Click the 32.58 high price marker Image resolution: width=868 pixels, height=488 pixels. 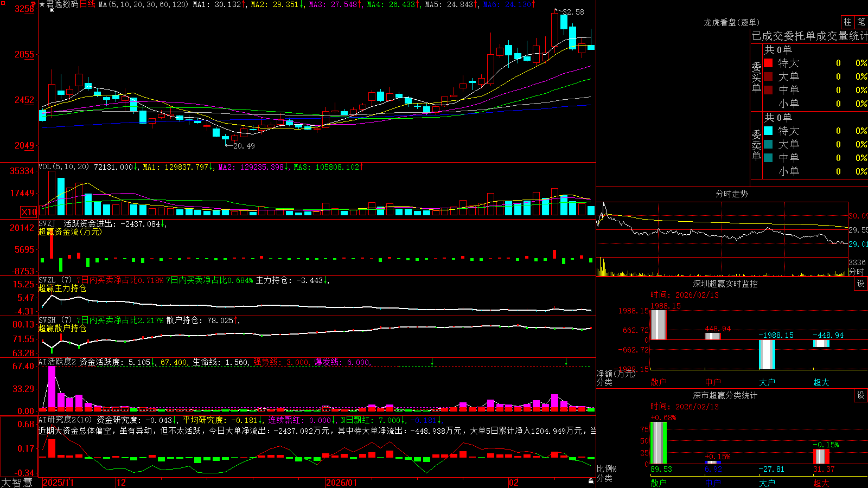573,12
